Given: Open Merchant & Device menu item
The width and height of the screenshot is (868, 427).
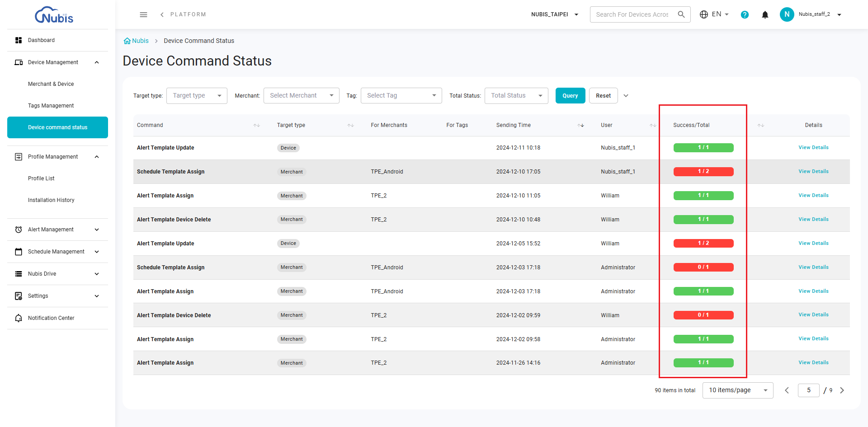Looking at the screenshot, I should tap(57, 84).
